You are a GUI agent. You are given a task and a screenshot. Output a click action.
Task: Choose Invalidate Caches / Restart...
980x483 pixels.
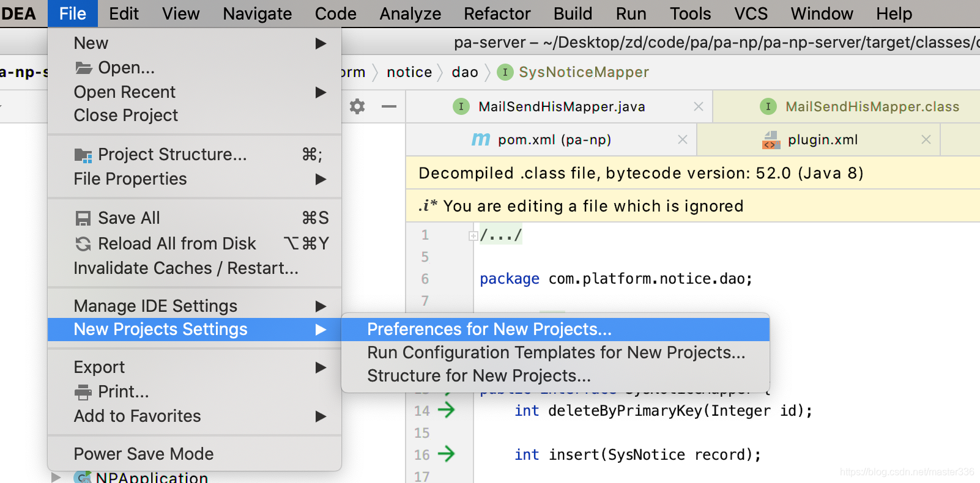point(195,268)
